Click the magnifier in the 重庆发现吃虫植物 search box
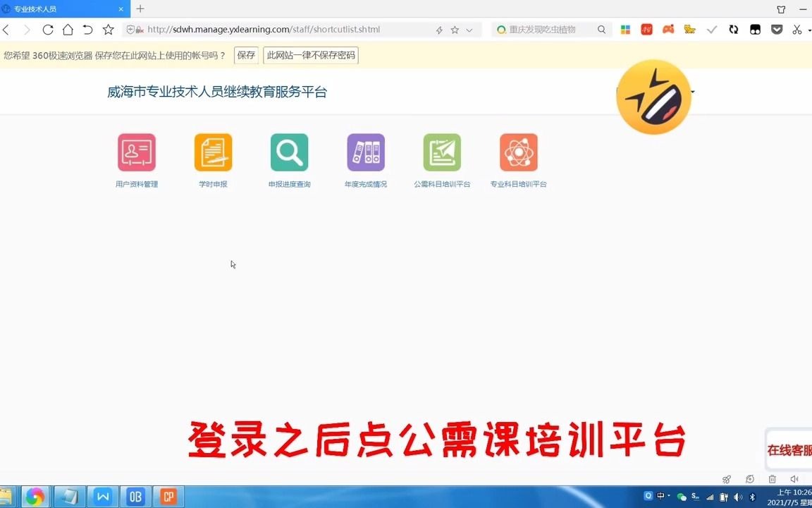 [x=601, y=30]
